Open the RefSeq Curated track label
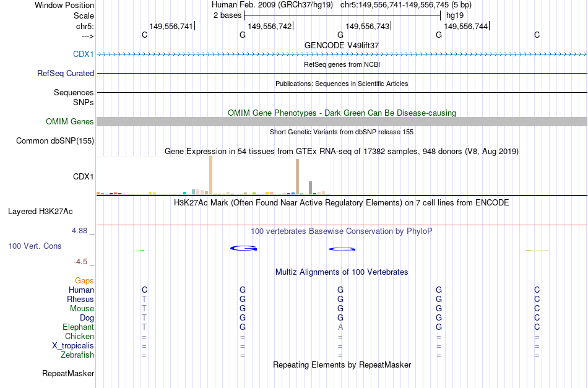588x388 pixels. coord(65,73)
